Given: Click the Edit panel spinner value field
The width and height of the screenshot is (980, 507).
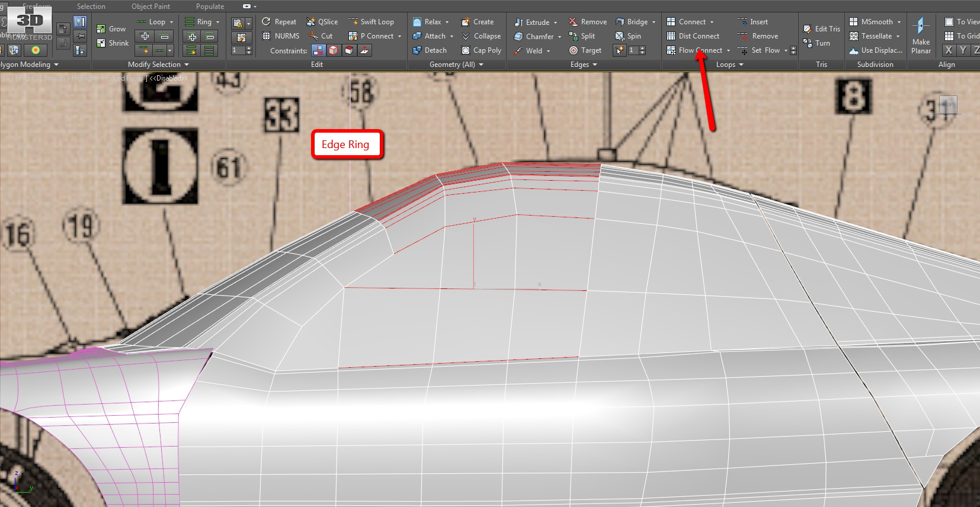Looking at the screenshot, I should coord(238,50).
